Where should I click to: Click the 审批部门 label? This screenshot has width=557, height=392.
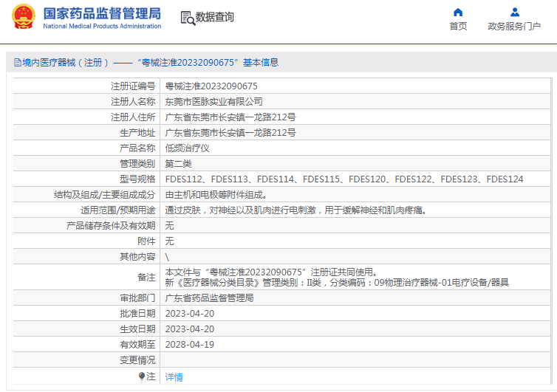[137, 298]
